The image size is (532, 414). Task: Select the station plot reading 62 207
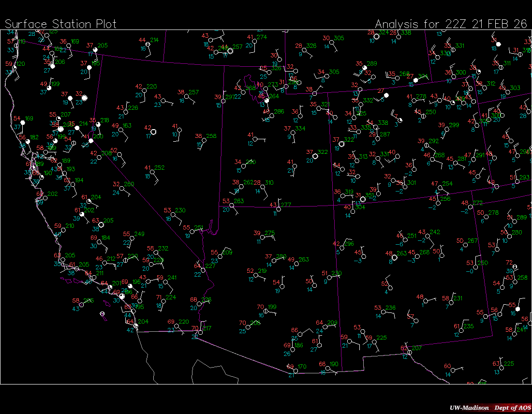point(410,352)
